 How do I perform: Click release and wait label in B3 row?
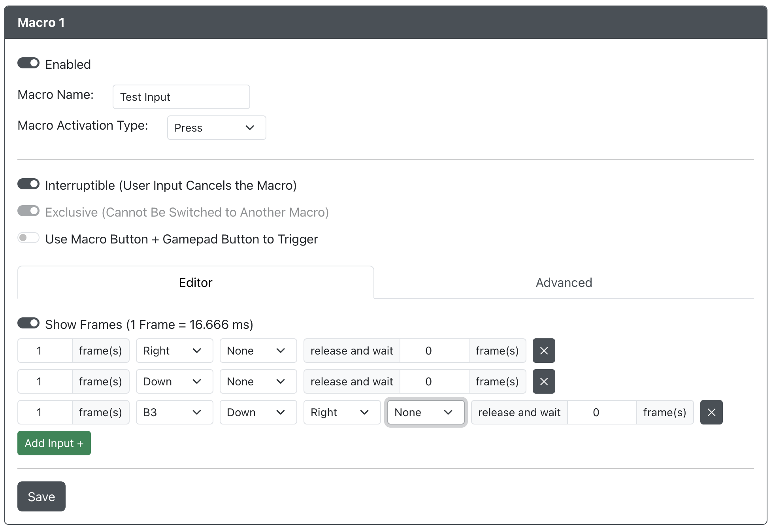519,412
